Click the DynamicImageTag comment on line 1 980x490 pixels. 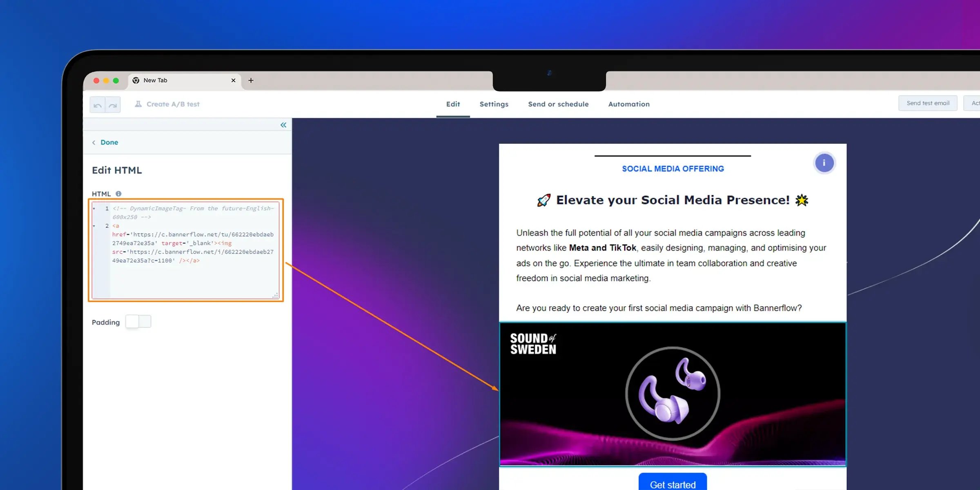[x=193, y=213]
